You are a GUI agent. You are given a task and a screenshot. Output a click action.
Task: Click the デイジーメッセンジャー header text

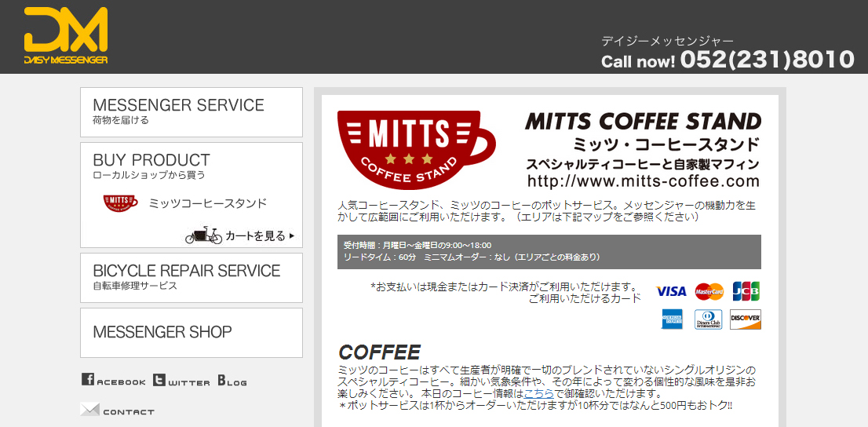click(x=668, y=41)
